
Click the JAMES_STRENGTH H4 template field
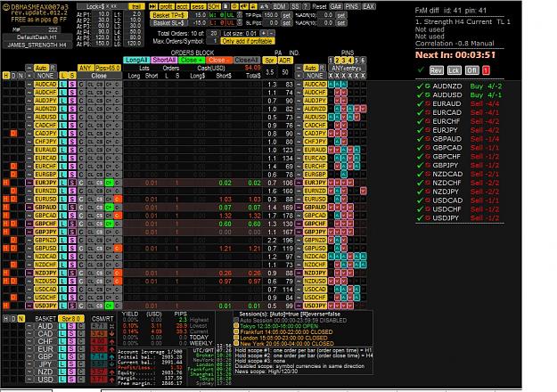pyautogui.click(x=37, y=45)
